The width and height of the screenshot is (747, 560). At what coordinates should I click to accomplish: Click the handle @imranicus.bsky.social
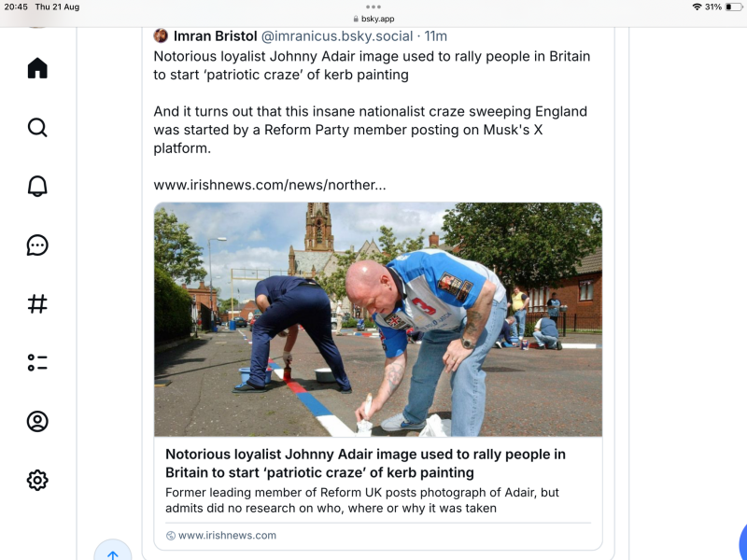[x=336, y=35]
